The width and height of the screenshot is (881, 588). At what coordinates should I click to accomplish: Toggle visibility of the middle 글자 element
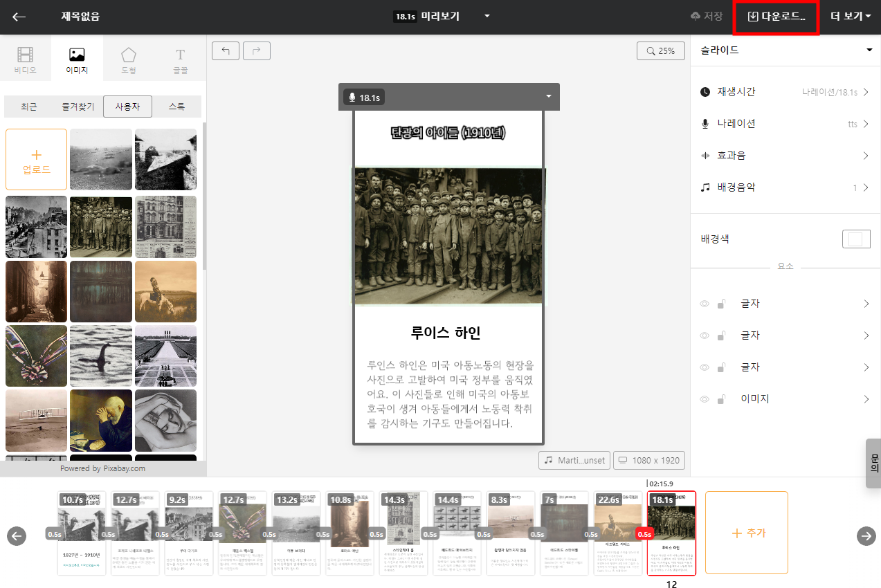click(705, 336)
